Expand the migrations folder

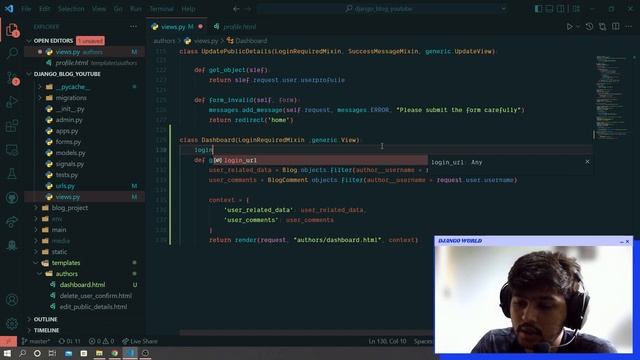[40, 98]
